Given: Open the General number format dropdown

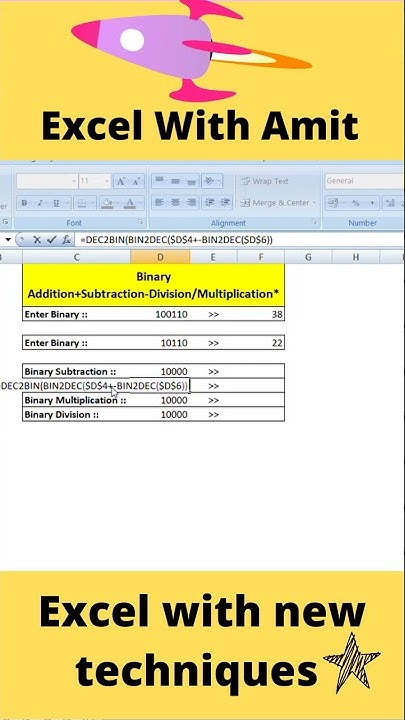Looking at the screenshot, I should (364, 181).
